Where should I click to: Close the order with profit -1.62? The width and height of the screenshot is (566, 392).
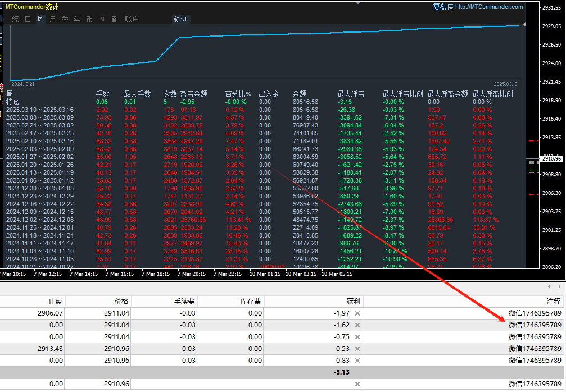click(x=357, y=325)
